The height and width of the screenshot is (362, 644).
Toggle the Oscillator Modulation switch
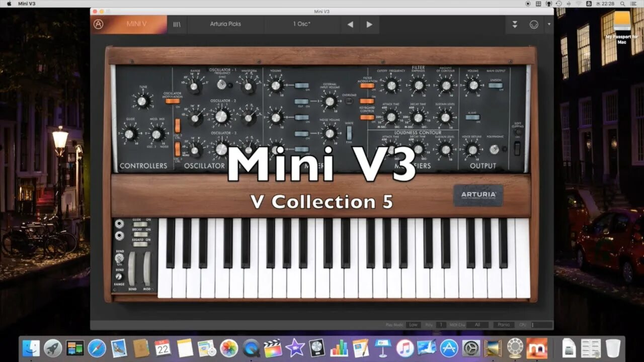click(x=173, y=101)
